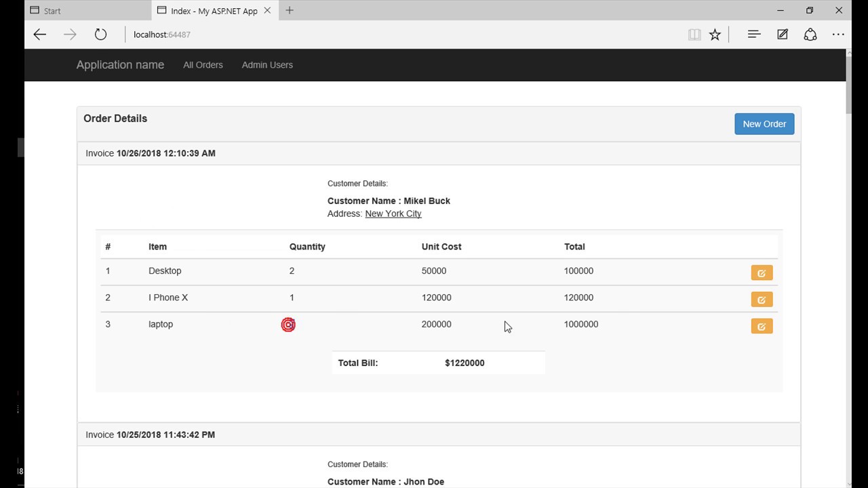Click the Application name brand link
The height and width of the screenshot is (488, 868).
click(120, 65)
